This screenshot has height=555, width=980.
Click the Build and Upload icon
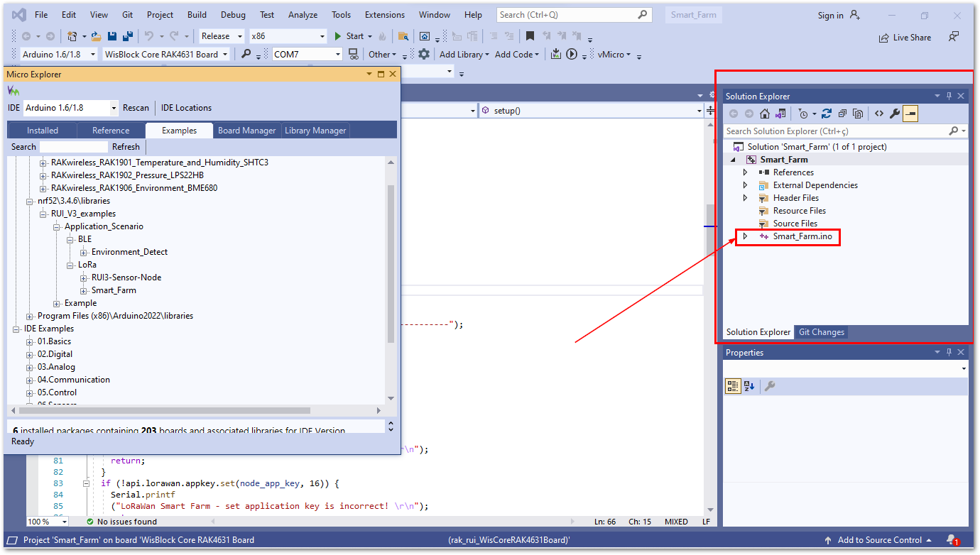(556, 54)
